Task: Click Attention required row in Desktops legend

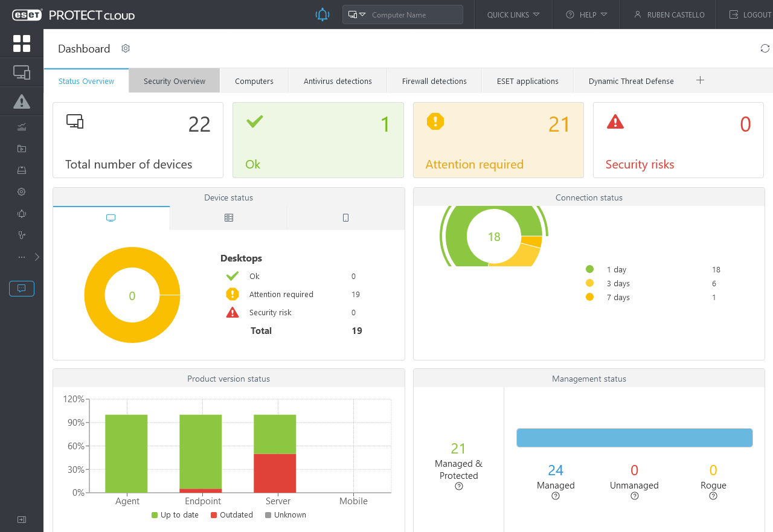Action: pos(292,295)
